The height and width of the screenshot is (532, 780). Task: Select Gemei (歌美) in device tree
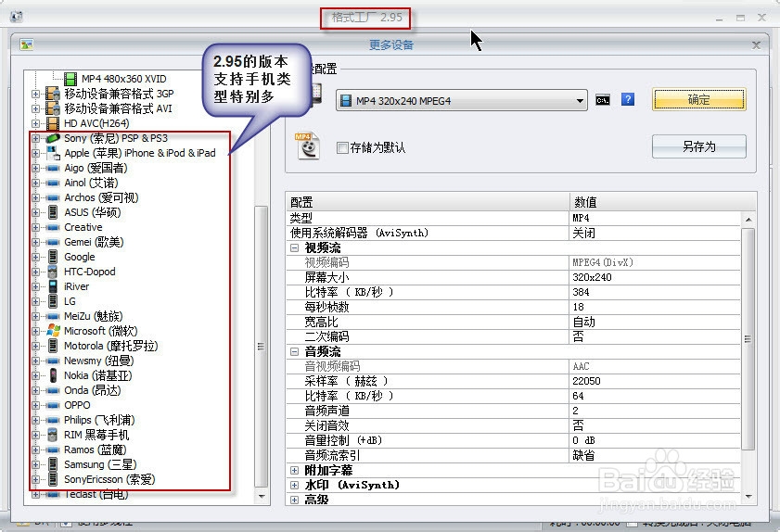[94, 242]
